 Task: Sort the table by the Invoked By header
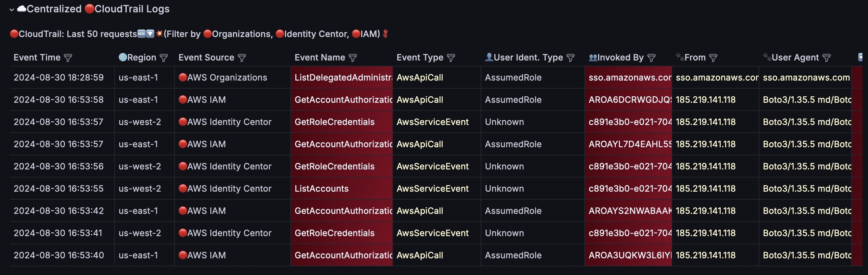pyautogui.click(x=616, y=57)
